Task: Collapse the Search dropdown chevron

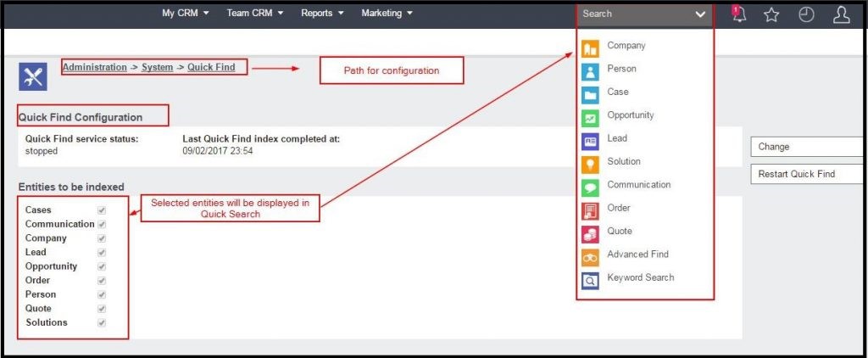Action: point(700,14)
